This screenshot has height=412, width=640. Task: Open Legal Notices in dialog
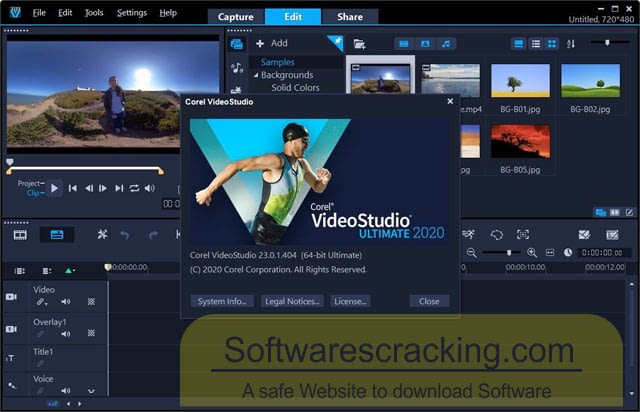(x=292, y=301)
